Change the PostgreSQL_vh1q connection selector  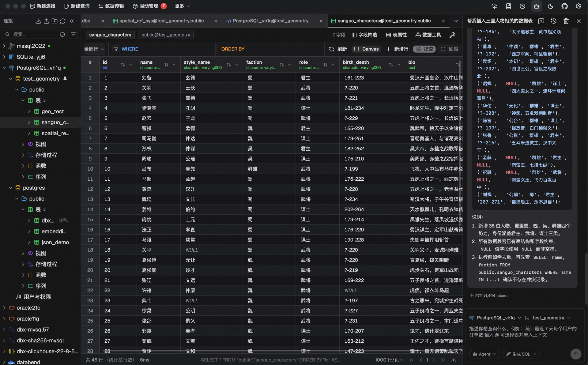pyautogui.click(x=495, y=318)
